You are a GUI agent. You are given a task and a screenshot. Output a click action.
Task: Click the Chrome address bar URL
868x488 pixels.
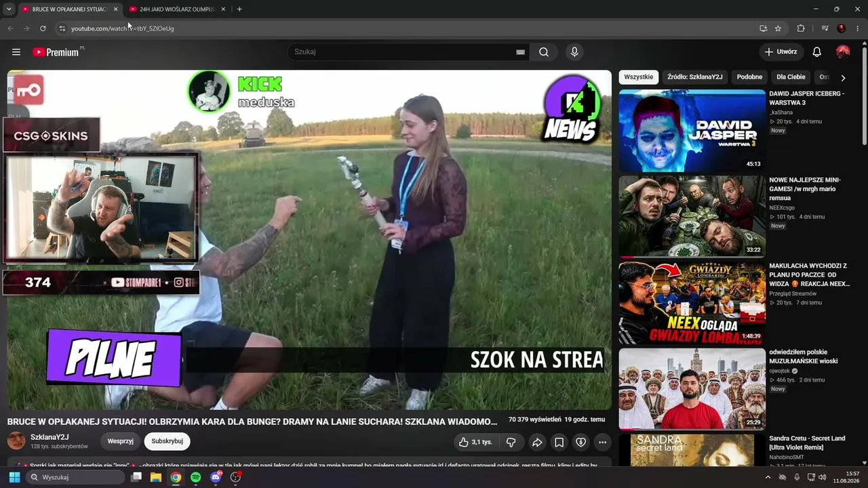[x=123, y=28]
